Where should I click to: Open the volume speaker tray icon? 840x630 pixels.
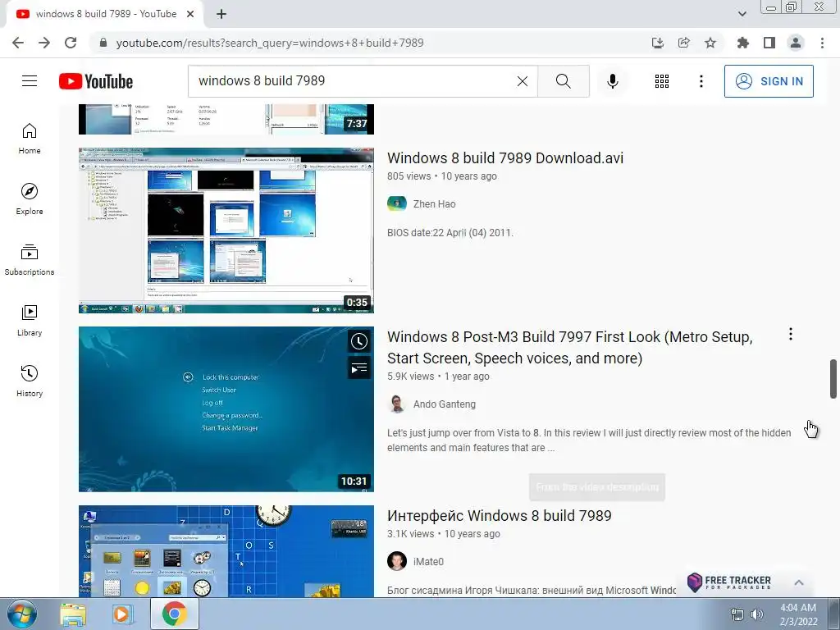[756, 614]
